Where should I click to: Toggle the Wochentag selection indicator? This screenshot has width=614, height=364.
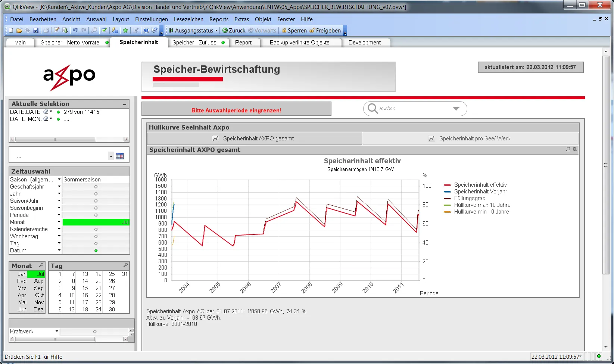pos(96,236)
